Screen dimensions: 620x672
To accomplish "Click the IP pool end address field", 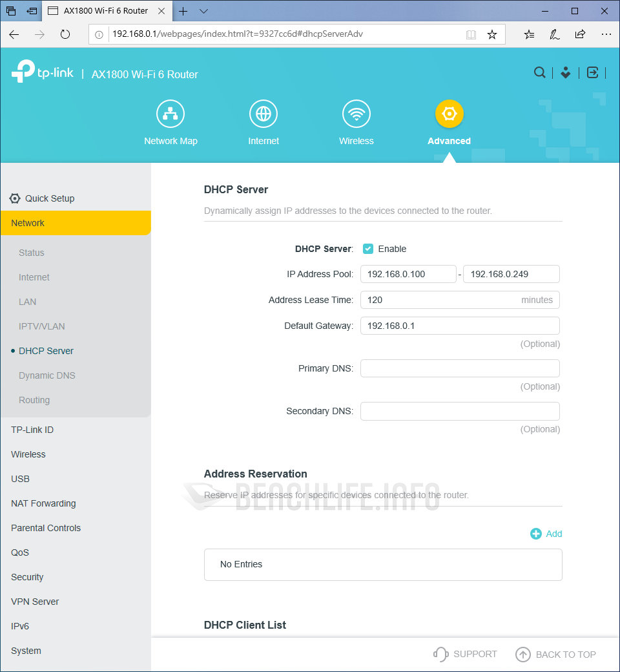I will tap(511, 274).
